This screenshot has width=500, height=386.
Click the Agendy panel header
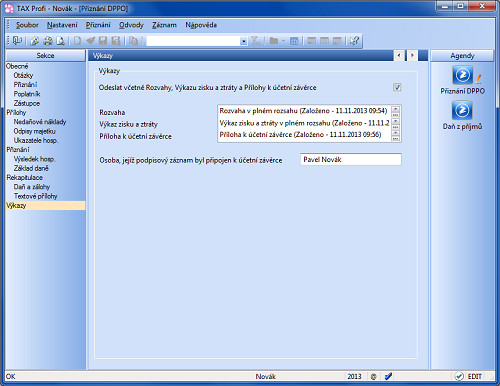pyautogui.click(x=462, y=56)
